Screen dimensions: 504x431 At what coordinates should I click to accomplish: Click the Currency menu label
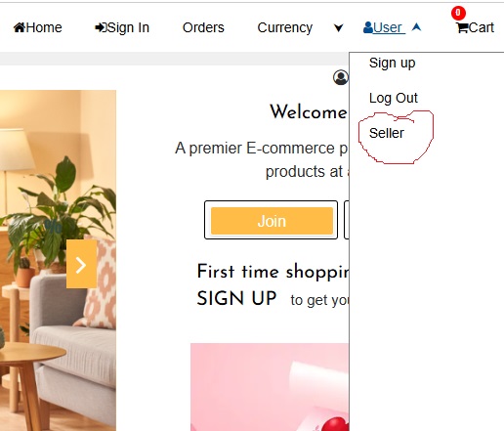click(x=285, y=27)
